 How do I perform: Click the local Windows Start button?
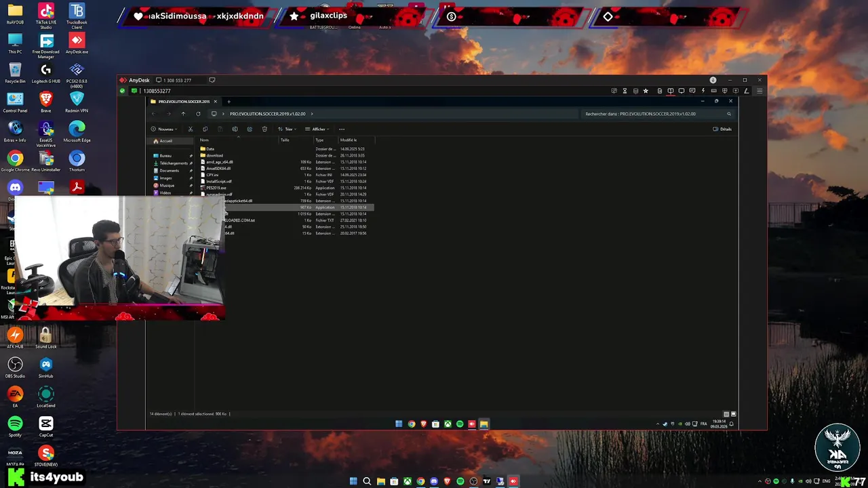click(353, 481)
